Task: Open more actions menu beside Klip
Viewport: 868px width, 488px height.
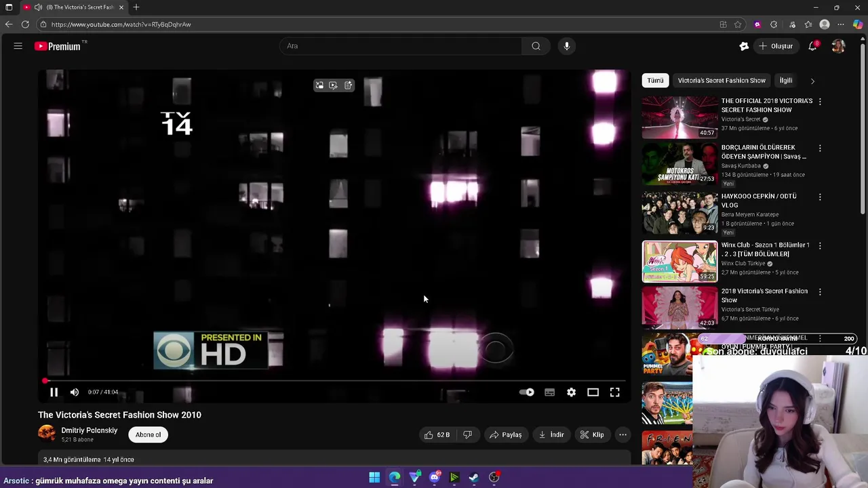Action: tap(623, 434)
